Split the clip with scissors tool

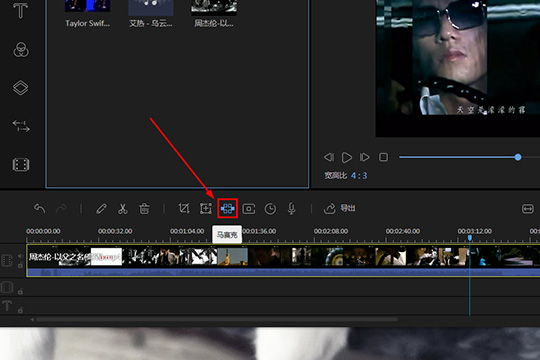123,209
